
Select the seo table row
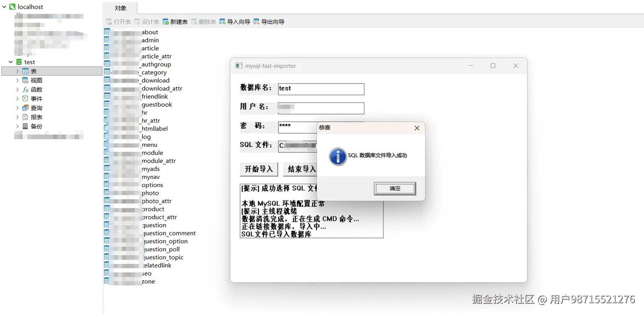128,273
